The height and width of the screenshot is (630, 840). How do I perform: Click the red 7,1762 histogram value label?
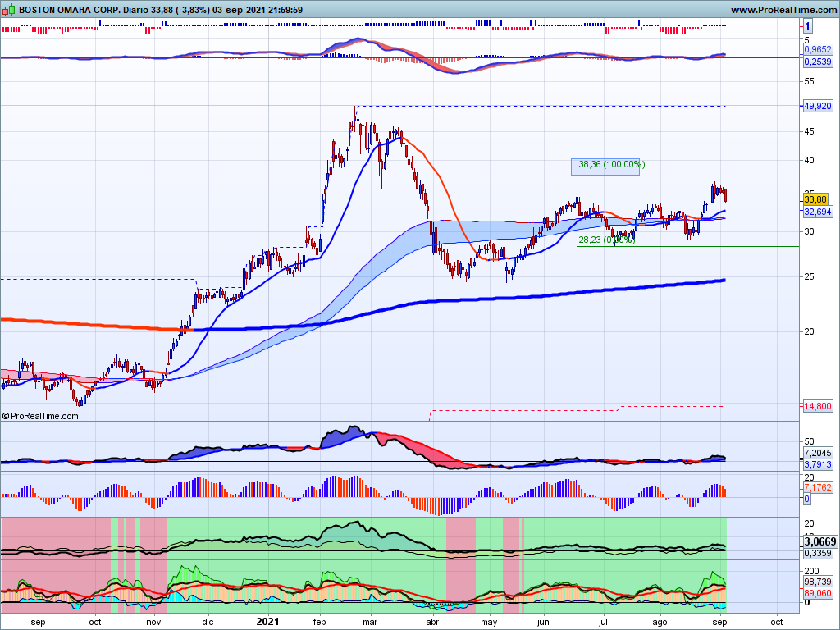(818, 487)
